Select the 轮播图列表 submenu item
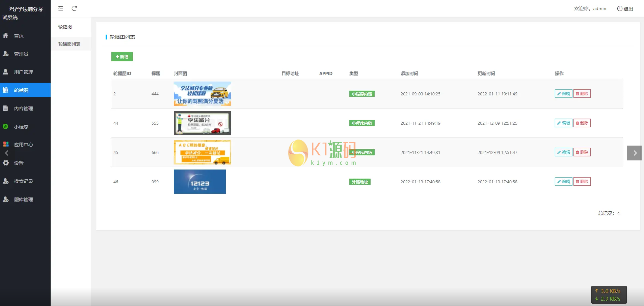Image resolution: width=644 pixels, height=306 pixels. pyautogui.click(x=69, y=44)
